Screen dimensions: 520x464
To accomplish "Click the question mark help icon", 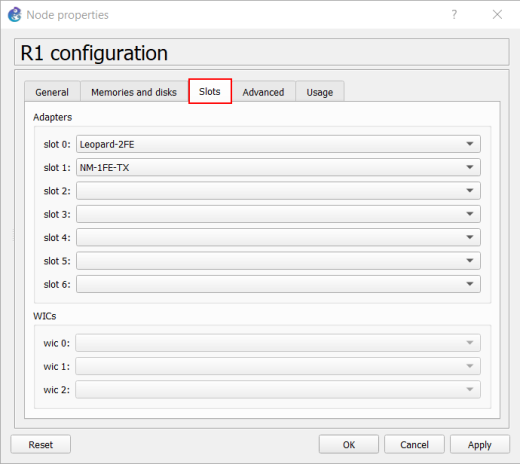I will pos(454,14).
